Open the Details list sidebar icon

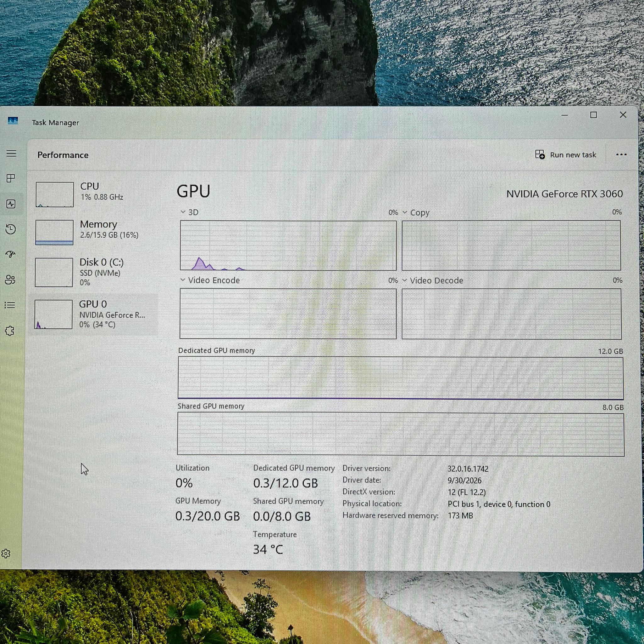click(10, 305)
